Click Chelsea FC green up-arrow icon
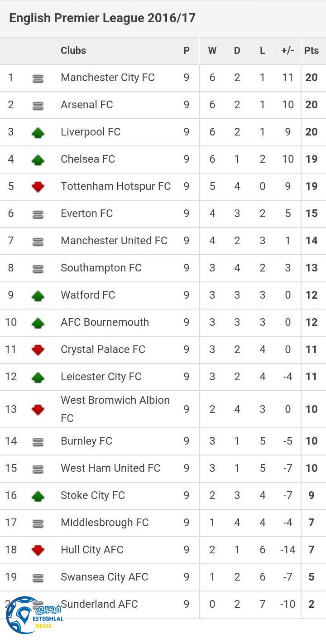Screen dimensions: 326x644 click(38, 160)
